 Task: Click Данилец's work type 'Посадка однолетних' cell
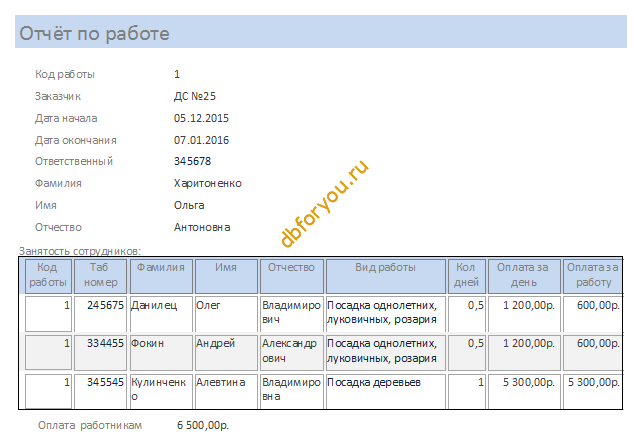coord(385,314)
